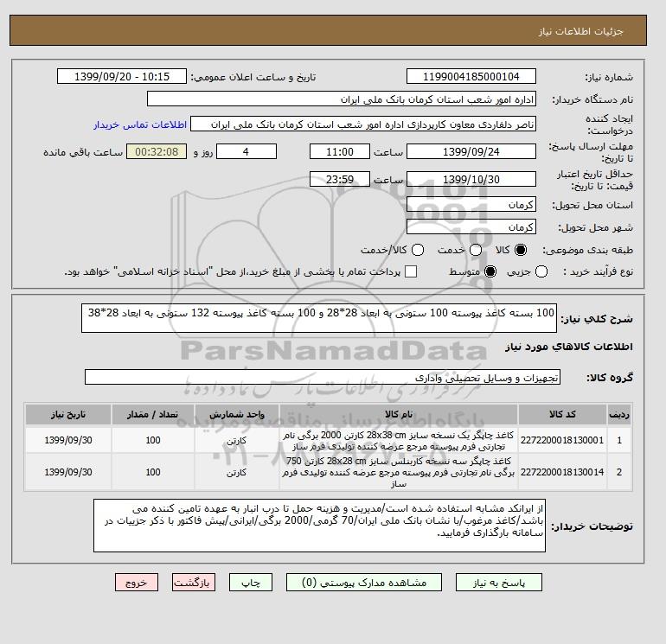Click the واحد شمارش column header
The height and width of the screenshot is (644, 666).
(x=237, y=414)
